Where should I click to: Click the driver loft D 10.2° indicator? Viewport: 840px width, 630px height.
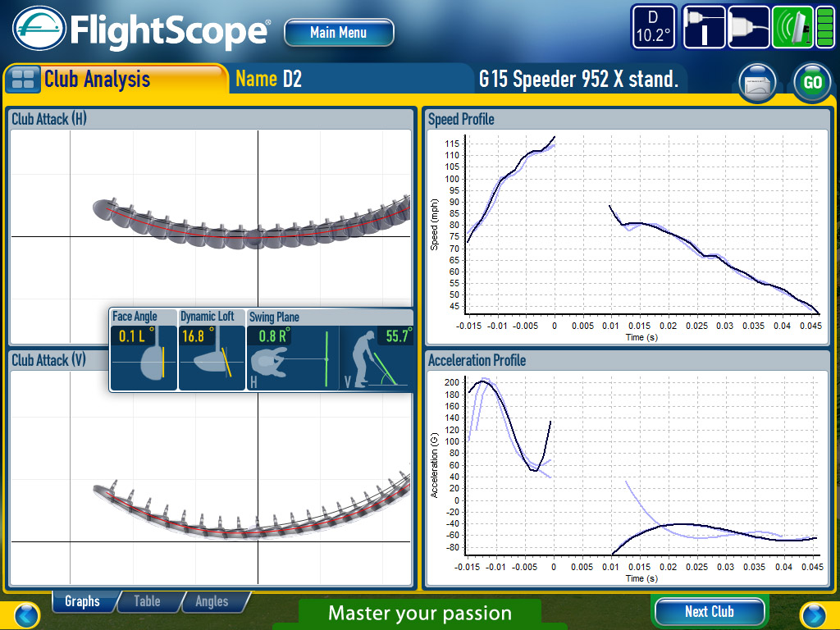point(653,27)
